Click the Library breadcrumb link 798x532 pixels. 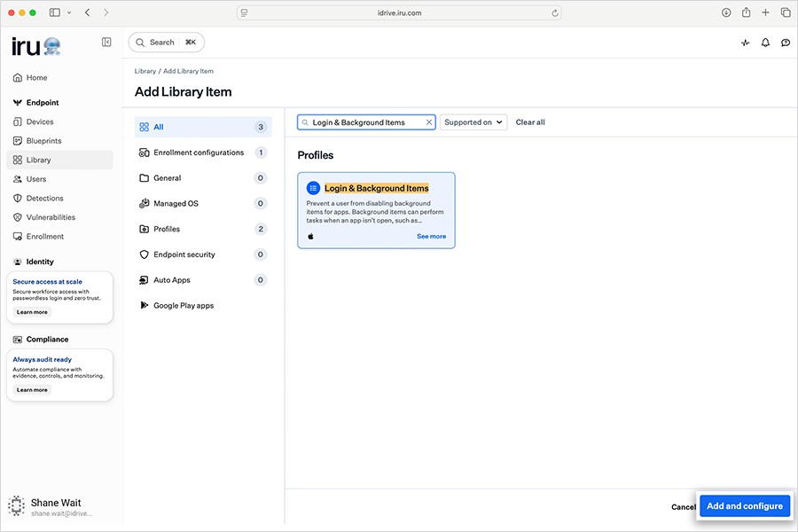coord(145,71)
